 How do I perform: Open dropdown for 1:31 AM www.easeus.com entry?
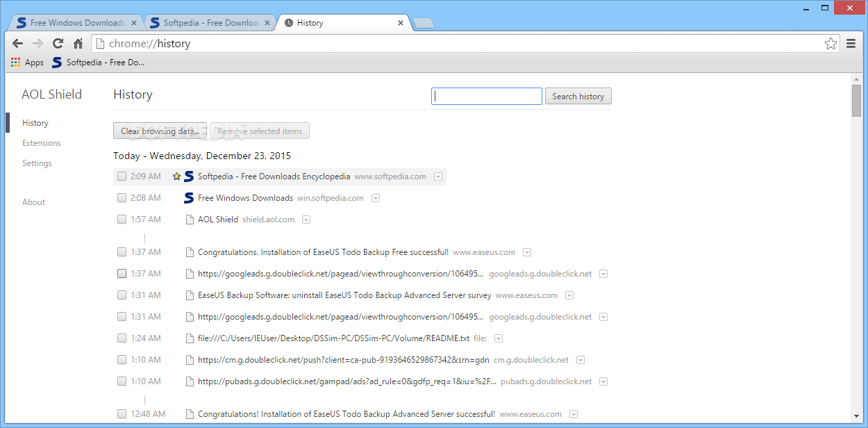[569, 295]
